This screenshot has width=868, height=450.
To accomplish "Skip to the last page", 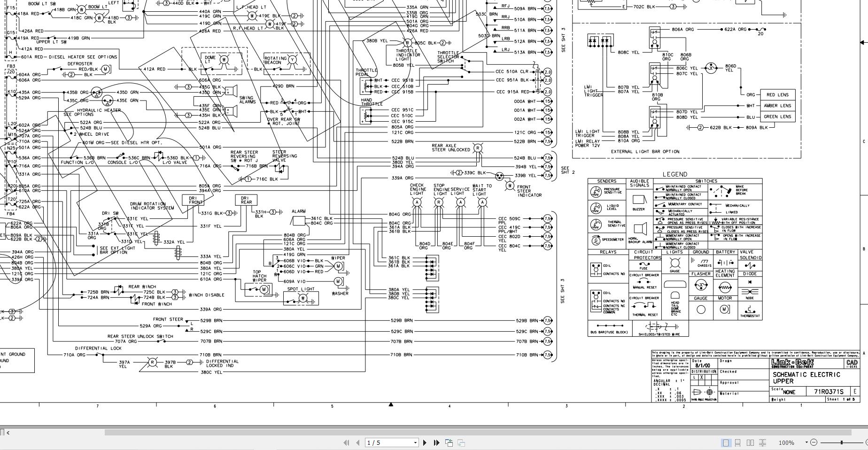I will pos(436,442).
